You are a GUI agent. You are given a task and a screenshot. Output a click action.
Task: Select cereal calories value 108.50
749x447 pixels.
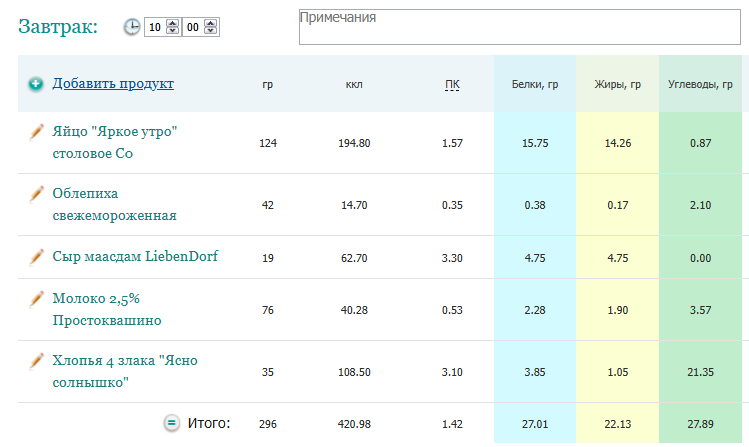354,372
